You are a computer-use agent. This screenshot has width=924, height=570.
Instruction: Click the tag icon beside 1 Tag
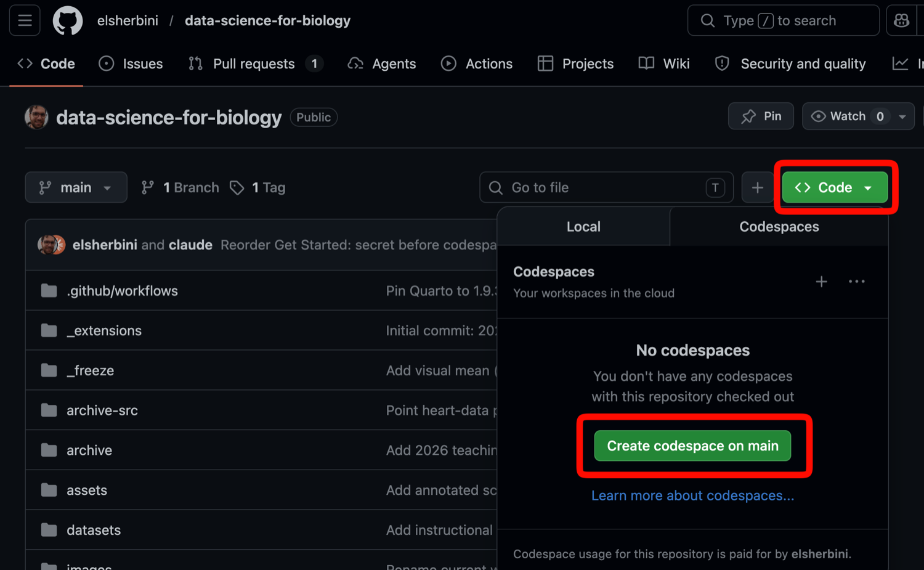[237, 187]
